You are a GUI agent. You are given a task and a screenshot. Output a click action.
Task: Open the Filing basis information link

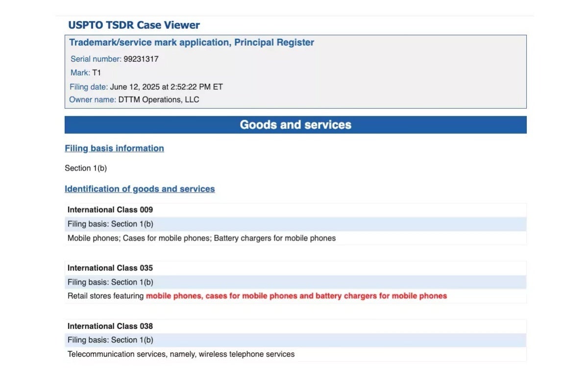click(114, 148)
